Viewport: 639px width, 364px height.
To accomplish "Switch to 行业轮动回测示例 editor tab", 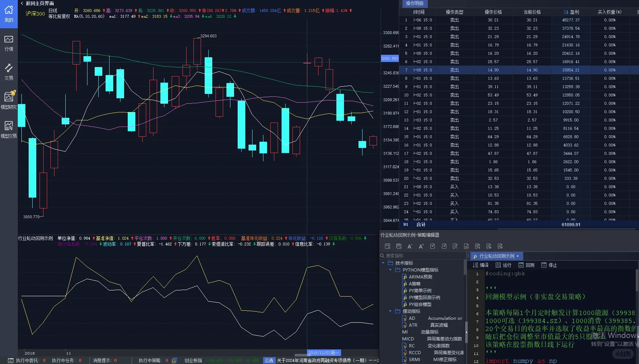I will (497, 256).
